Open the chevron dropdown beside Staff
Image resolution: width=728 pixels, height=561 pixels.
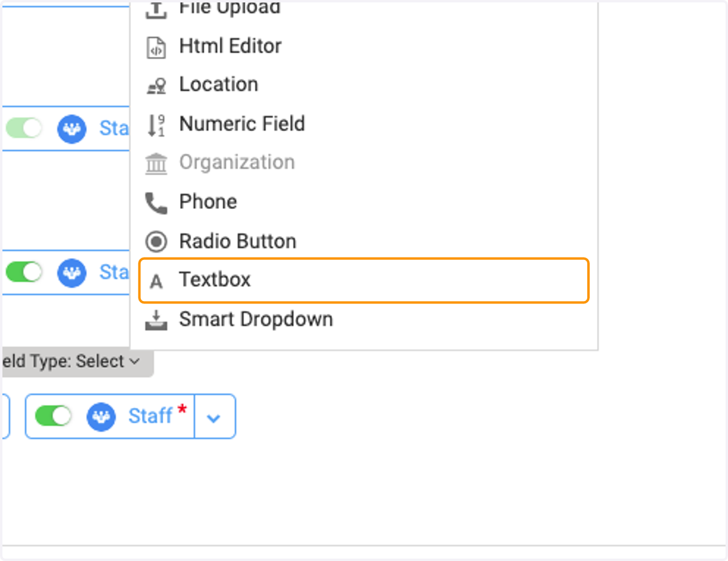tap(214, 417)
